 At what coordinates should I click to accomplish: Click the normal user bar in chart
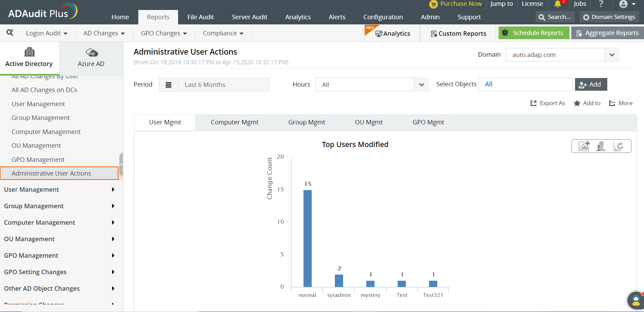[308, 238]
